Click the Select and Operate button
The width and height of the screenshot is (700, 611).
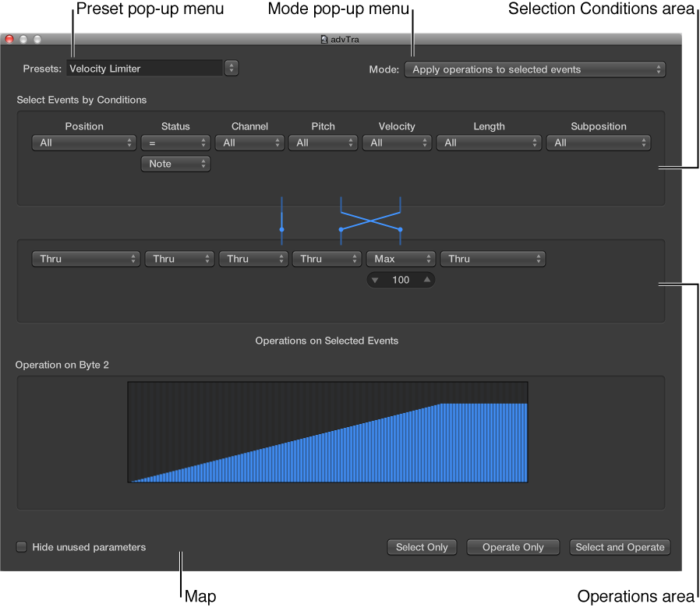[620, 547]
